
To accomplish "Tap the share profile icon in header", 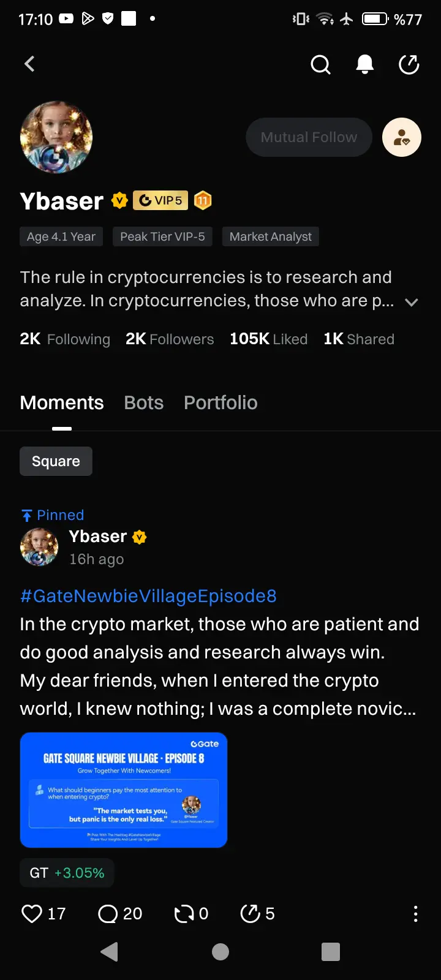I will [409, 64].
